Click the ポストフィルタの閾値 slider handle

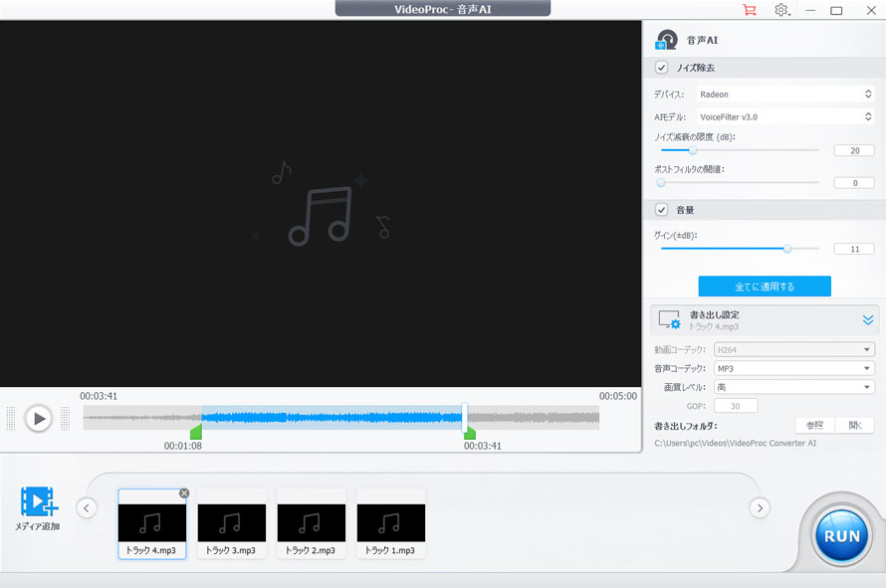coord(661,182)
